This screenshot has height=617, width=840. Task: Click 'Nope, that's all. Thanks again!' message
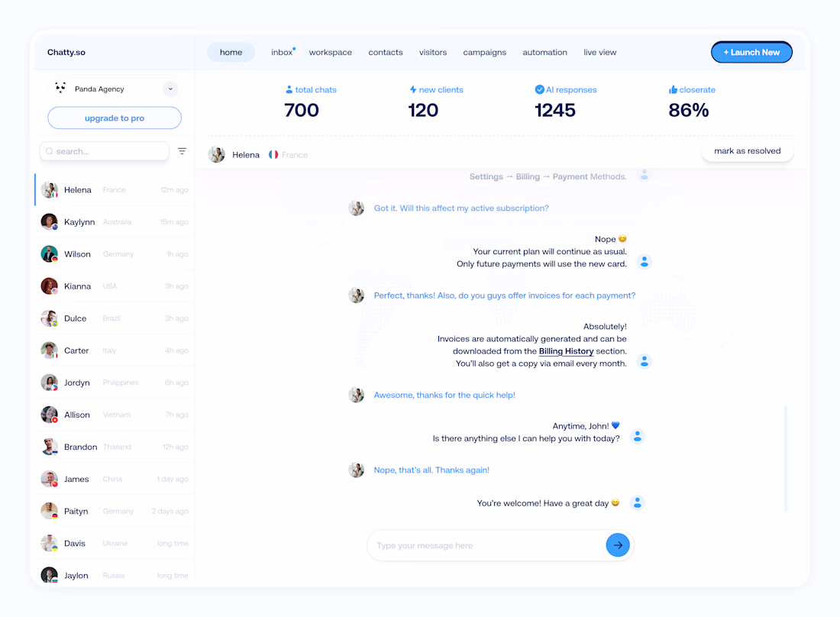click(431, 470)
